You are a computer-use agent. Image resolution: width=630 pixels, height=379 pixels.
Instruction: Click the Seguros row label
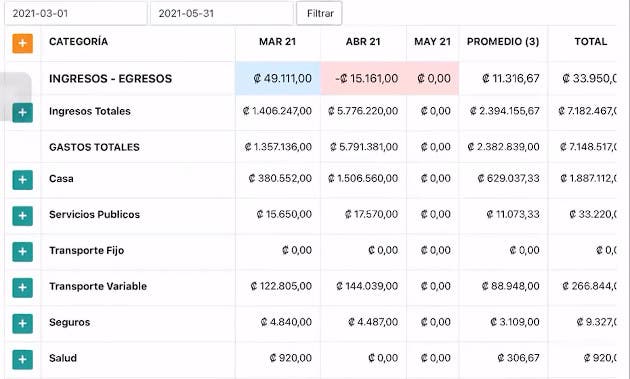tap(70, 322)
